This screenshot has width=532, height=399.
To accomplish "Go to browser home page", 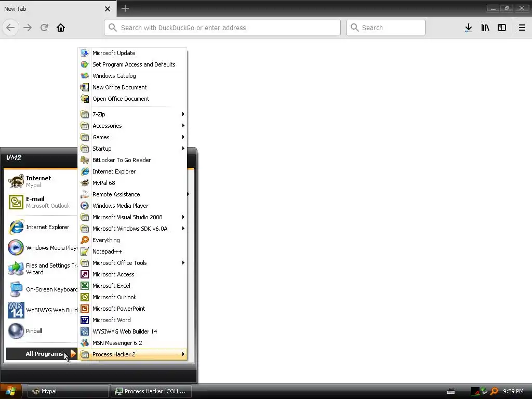I will click(61, 28).
